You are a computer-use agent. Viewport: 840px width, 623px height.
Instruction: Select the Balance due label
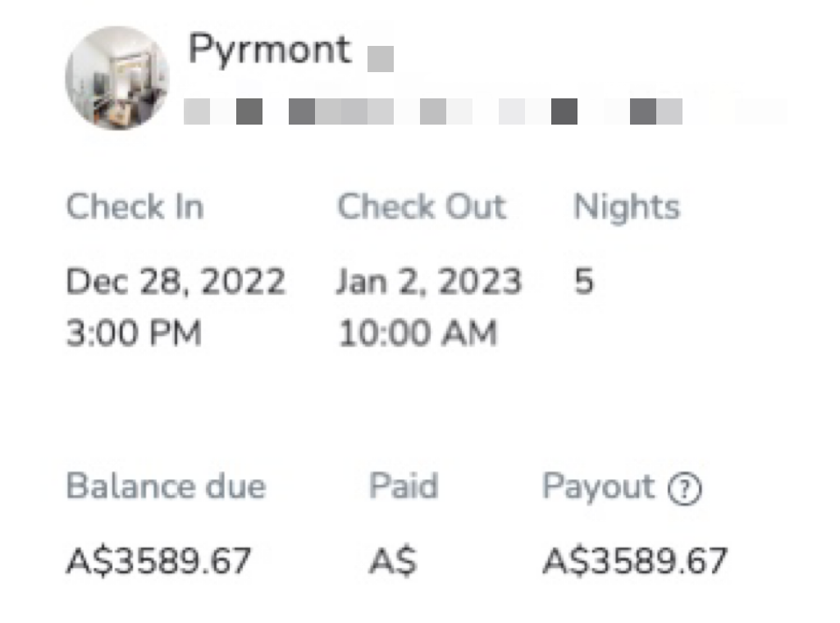[166, 486]
